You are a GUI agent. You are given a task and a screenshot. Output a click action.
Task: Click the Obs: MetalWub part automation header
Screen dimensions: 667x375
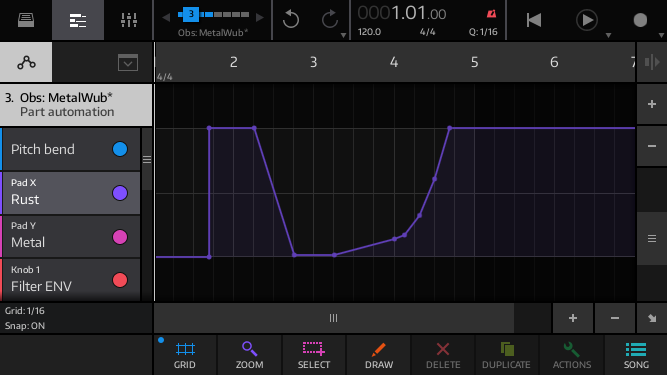(x=76, y=105)
